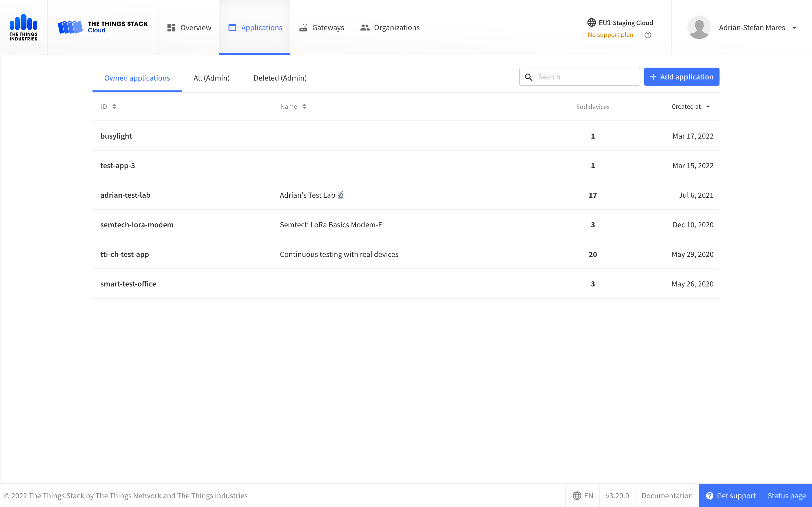Open the ID column sort chevron
This screenshot has height=507, width=812.
pos(114,106)
